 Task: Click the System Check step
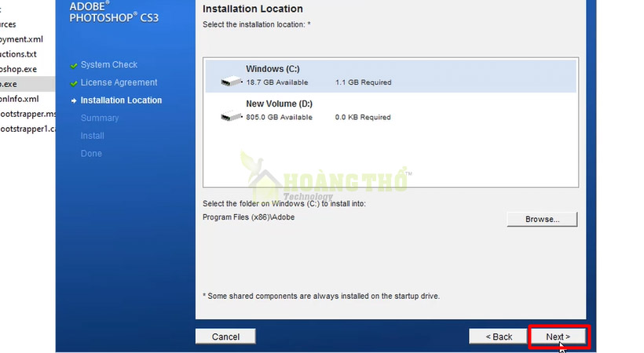[x=109, y=65]
